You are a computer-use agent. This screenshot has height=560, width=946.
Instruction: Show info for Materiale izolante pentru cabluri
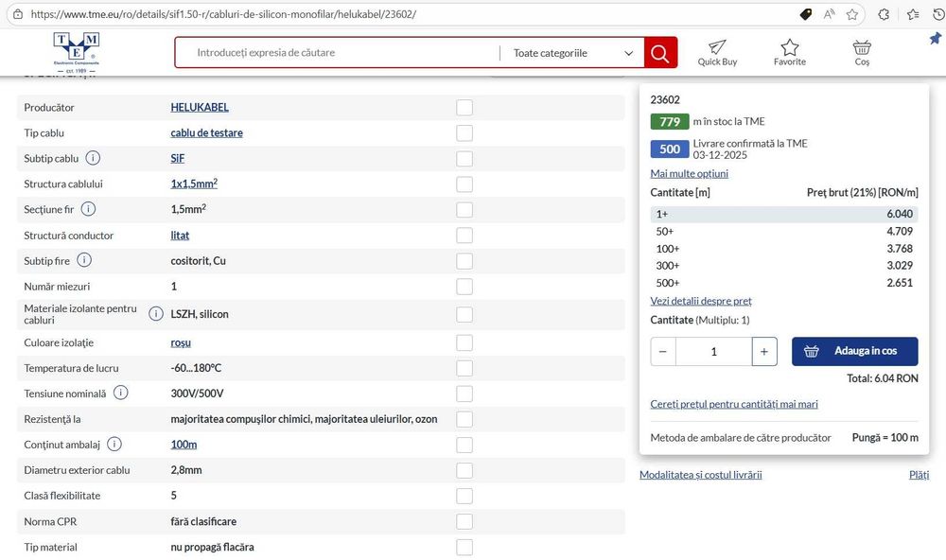(156, 314)
